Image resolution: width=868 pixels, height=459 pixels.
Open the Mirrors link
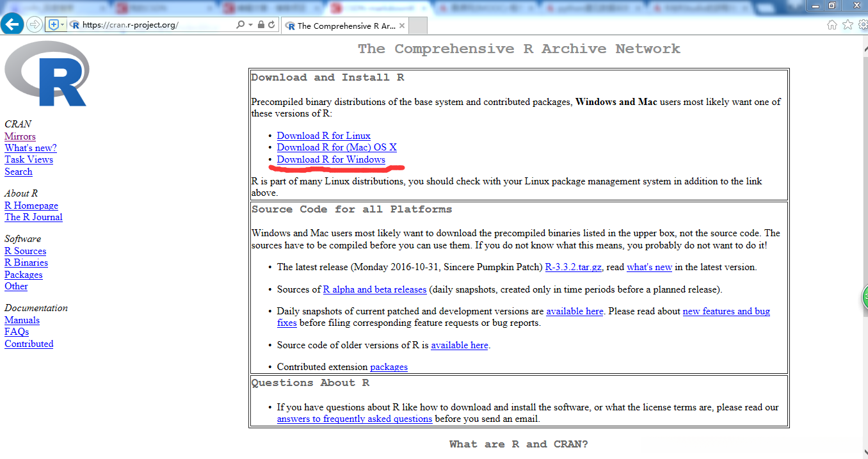pos(20,136)
